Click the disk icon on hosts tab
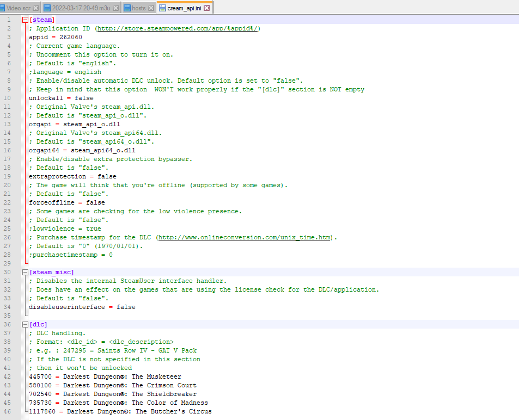This screenshot has height=420, width=519. [x=127, y=8]
